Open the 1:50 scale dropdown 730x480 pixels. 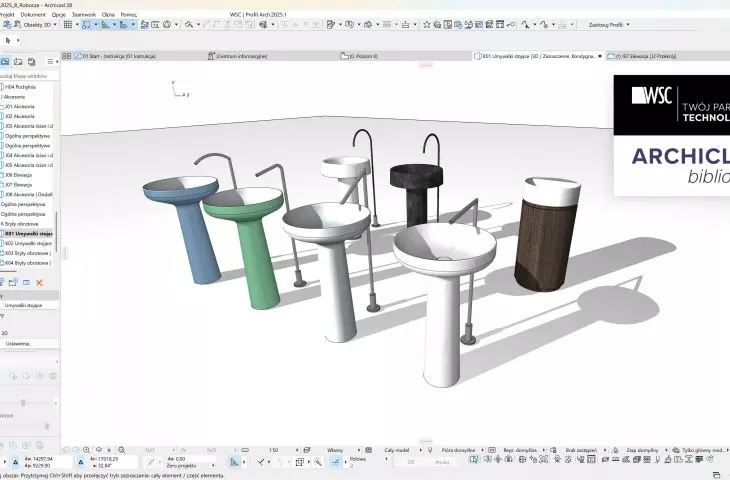coord(275,450)
